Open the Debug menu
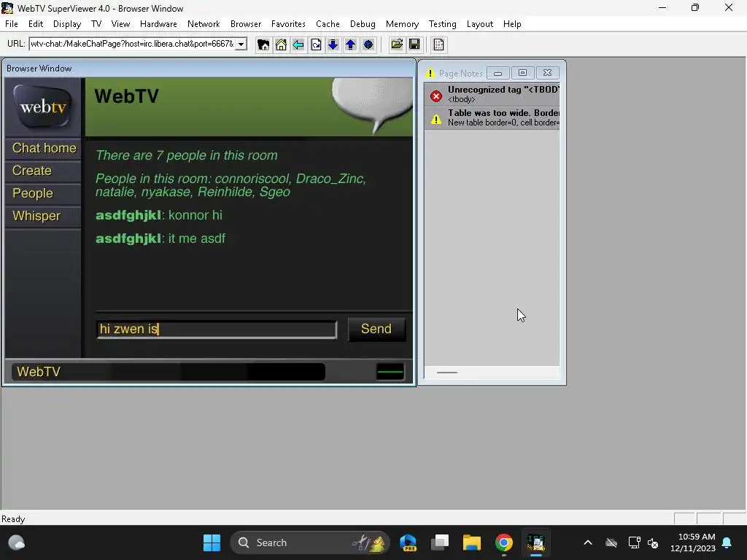 point(363,24)
